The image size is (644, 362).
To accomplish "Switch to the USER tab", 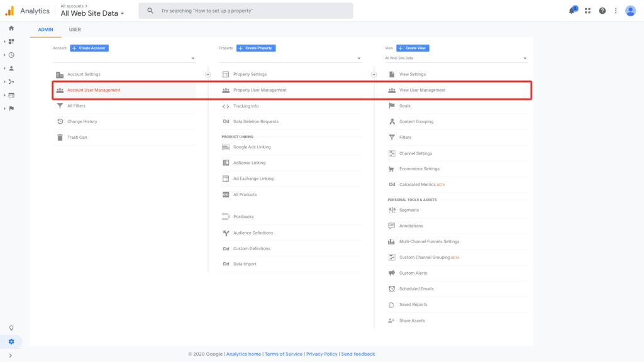I will (x=75, y=29).
